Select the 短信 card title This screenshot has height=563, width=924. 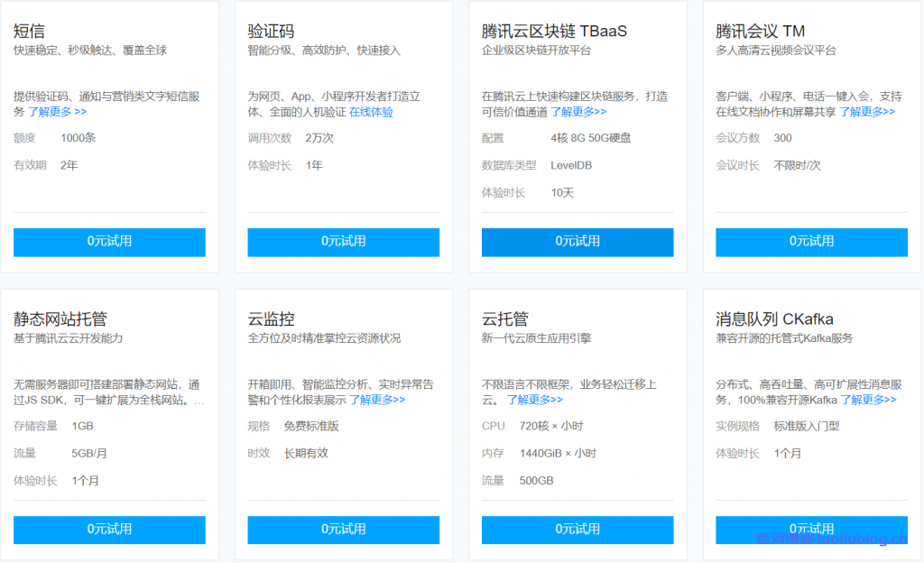[30, 32]
